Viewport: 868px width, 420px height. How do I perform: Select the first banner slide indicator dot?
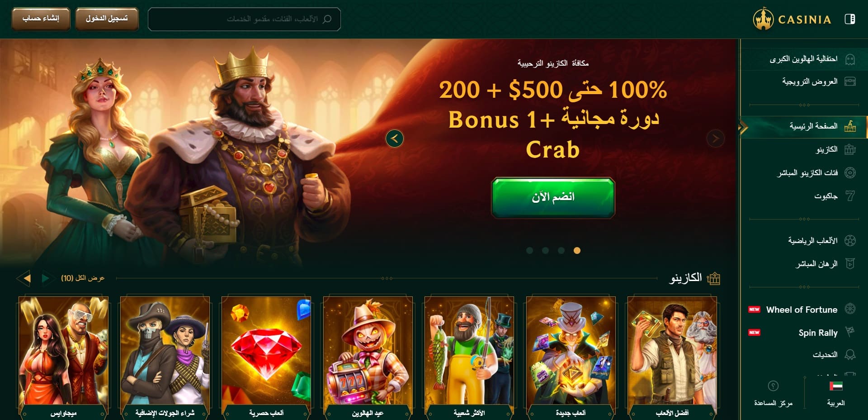tap(530, 250)
